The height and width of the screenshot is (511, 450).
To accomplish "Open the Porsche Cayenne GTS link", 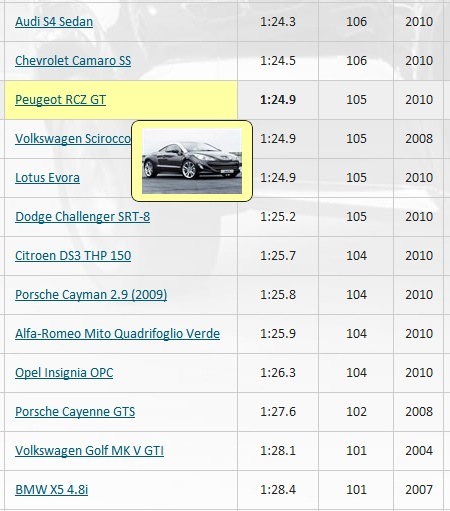I will [75, 412].
